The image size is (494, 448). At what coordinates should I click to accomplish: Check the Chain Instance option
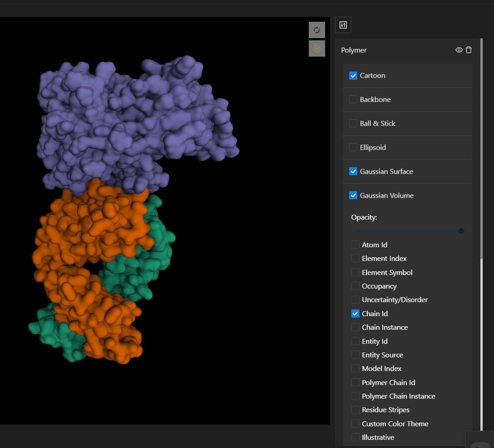355,327
